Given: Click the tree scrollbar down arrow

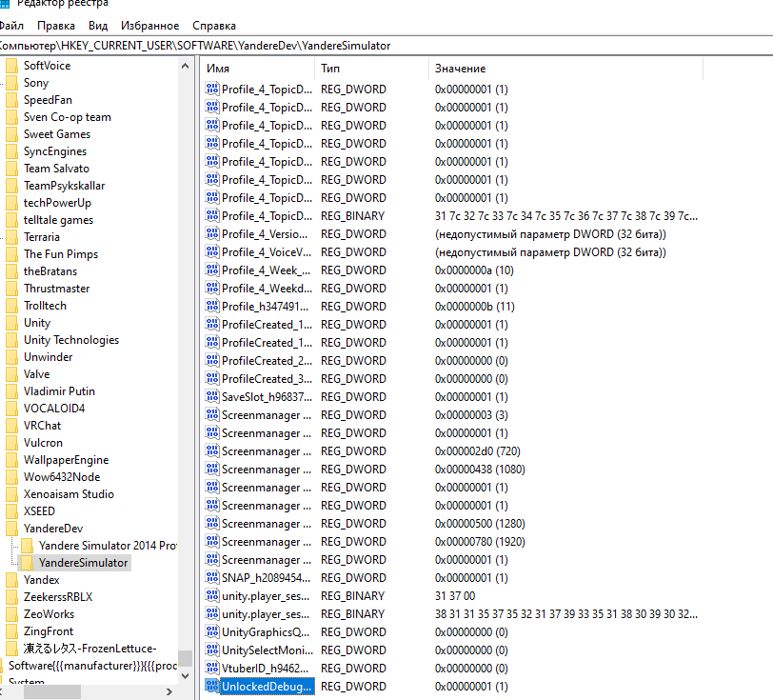Looking at the screenshot, I should click(x=186, y=676).
